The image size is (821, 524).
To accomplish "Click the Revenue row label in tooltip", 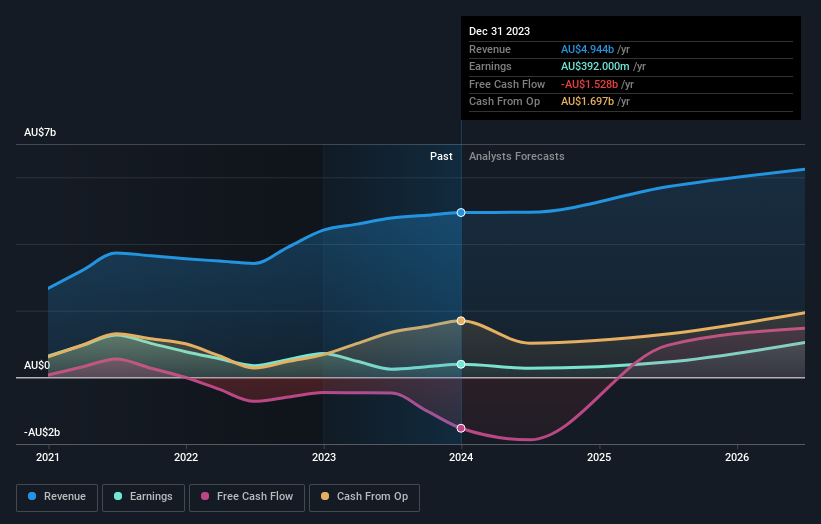I will coord(490,49).
